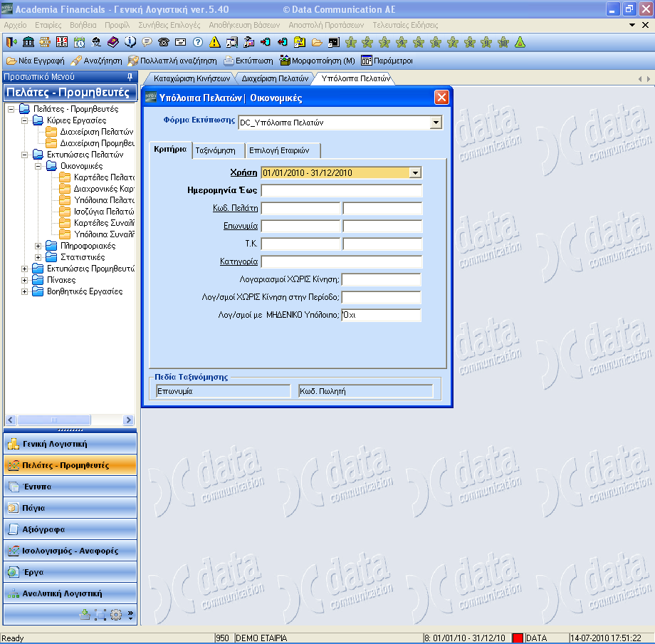Click favorite star number 5 icon
This screenshot has height=644, width=655.
419,42
